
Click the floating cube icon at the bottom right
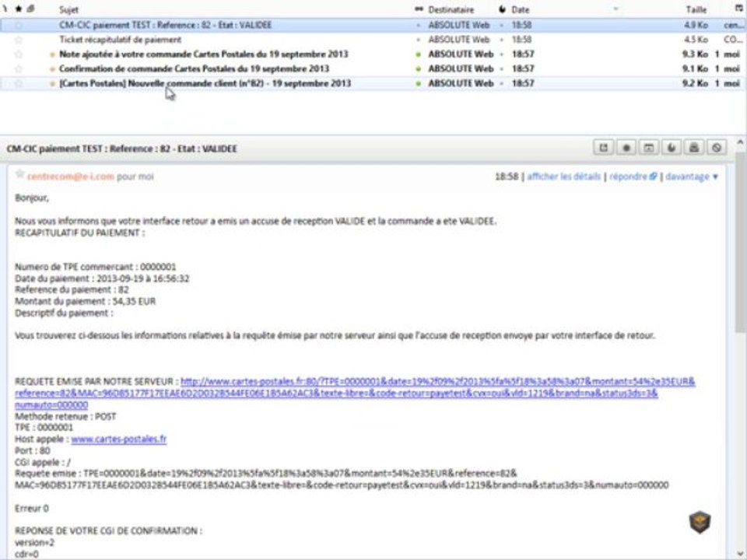point(700,521)
